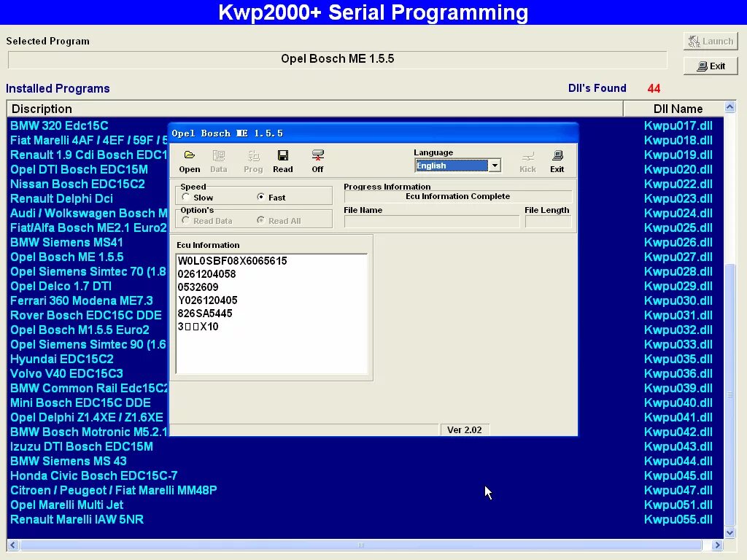Image resolution: width=747 pixels, height=560 pixels.
Task: Click the horizontal scrollbar right arrow
Action: tap(717, 545)
